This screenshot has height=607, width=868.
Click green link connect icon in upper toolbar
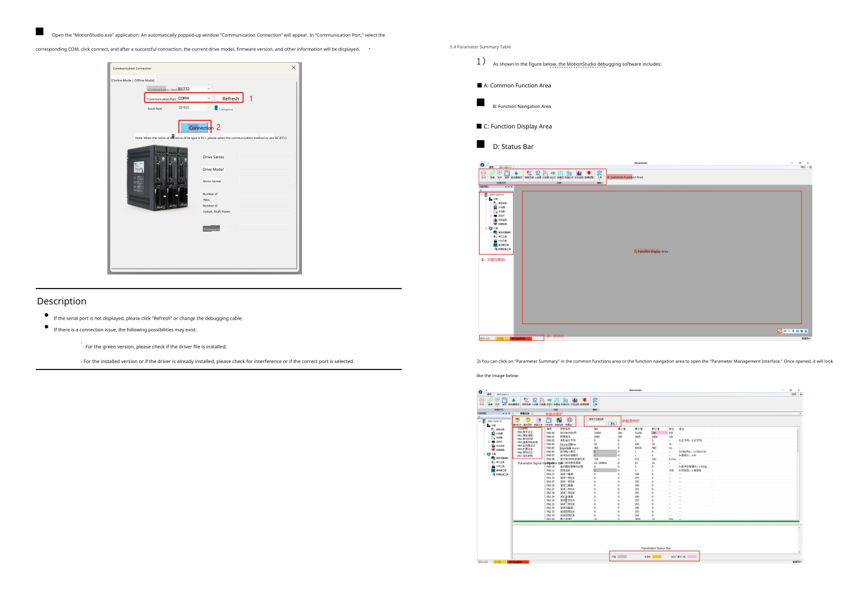[x=492, y=173]
